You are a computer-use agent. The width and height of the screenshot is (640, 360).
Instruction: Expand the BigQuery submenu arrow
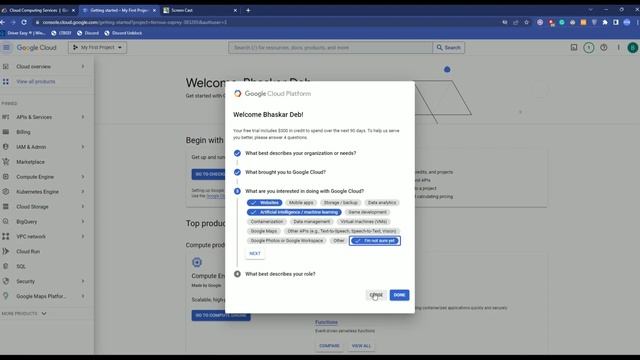click(83, 222)
